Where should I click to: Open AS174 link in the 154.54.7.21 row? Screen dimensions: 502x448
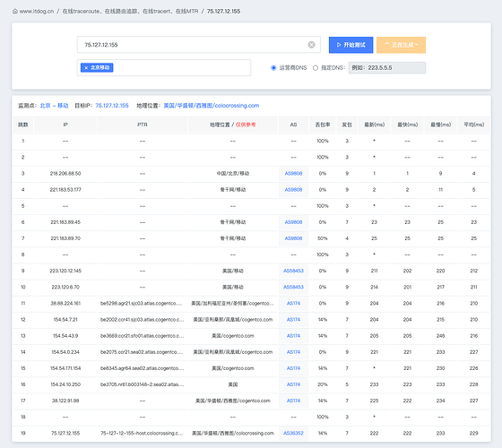click(293, 320)
